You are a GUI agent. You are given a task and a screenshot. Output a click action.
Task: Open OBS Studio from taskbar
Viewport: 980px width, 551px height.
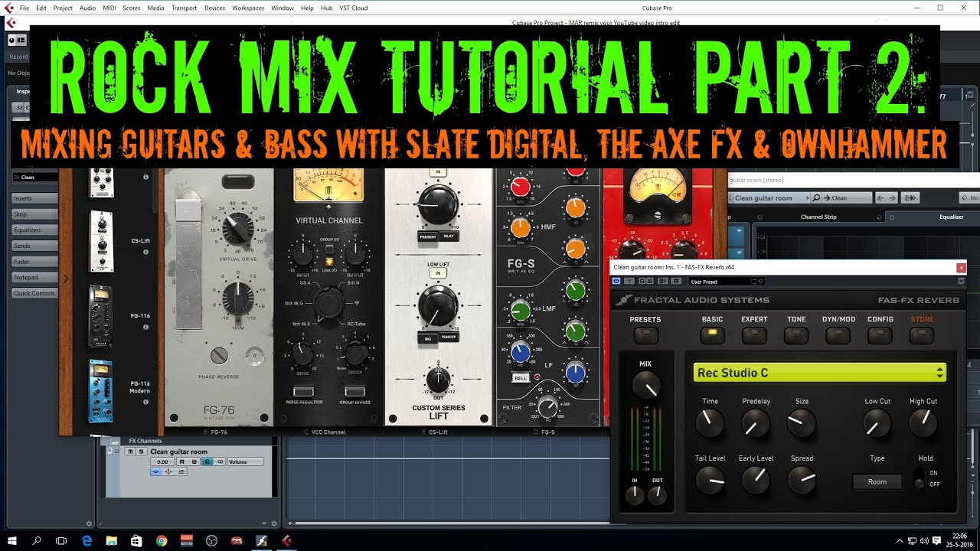pyautogui.click(x=211, y=540)
